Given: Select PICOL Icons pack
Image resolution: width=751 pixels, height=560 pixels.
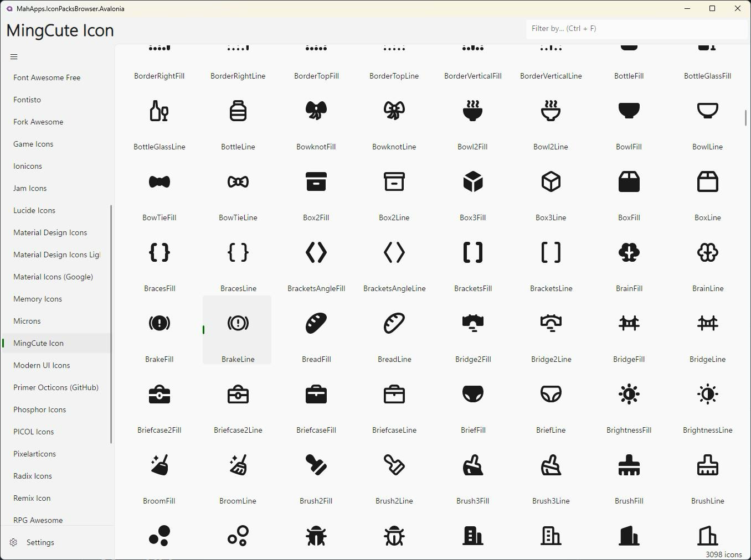Looking at the screenshot, I should coord(57,432).
